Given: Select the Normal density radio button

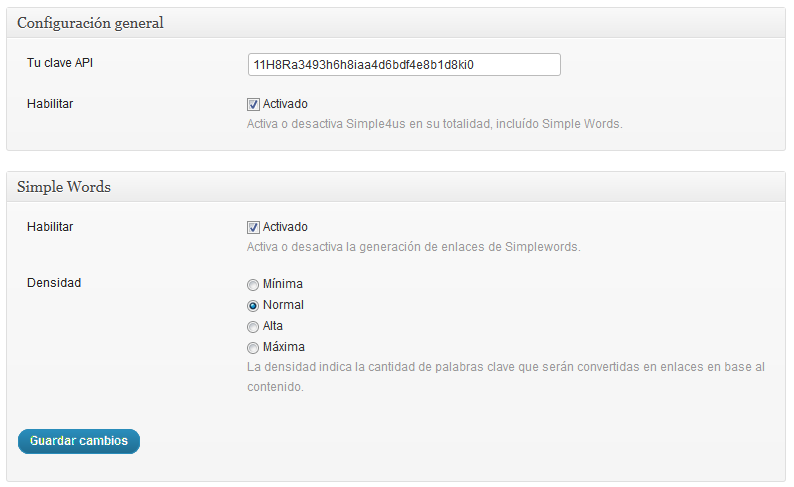Looking at the screenshot, I should [253, 306].
